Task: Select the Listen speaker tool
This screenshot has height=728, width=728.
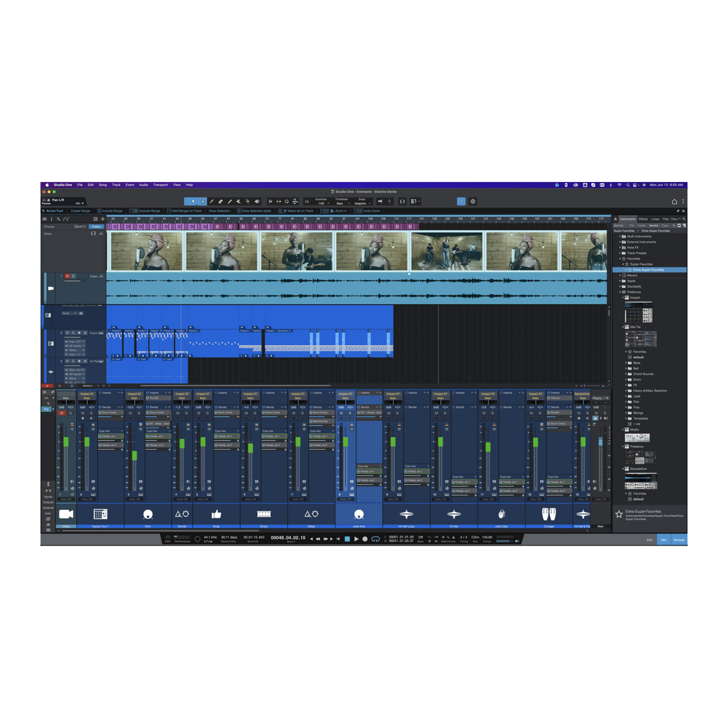Action: coord(257,202)
